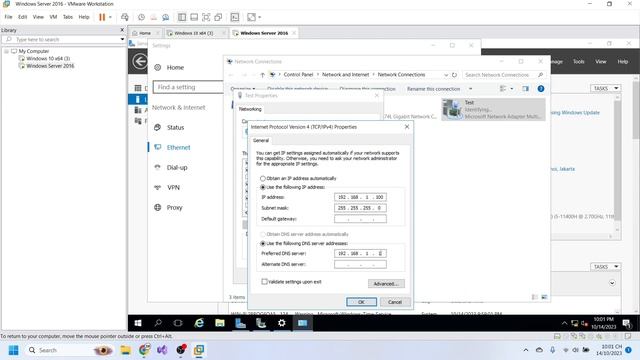The image size is (640, 360).
Task: Open the console view icon in VMware toolbar
Action: pyautogui.click(x=235, y=17)
